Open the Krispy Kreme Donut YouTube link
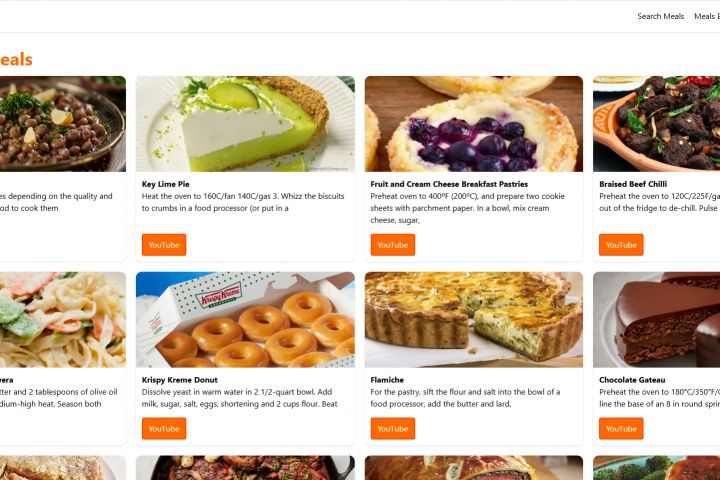Image resolution: width=720 pixels, height=480 pixels. pyautogui.click(x=164, y=429)
